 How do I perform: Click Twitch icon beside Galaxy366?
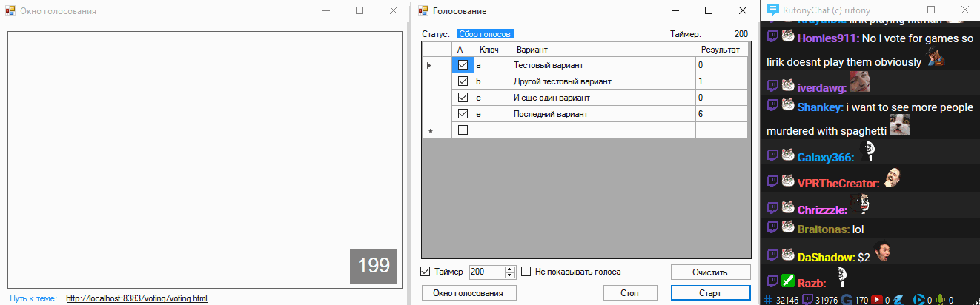click(773, 155)
